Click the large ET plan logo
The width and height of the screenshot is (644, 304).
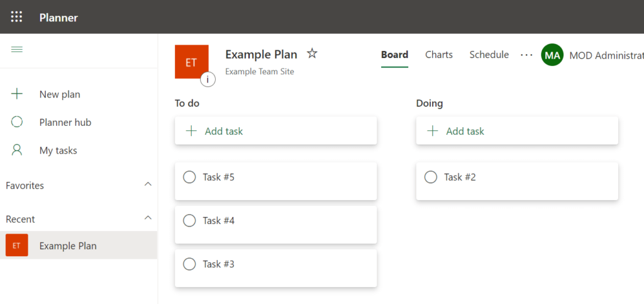pyautogui.click(x=191, y=62)
